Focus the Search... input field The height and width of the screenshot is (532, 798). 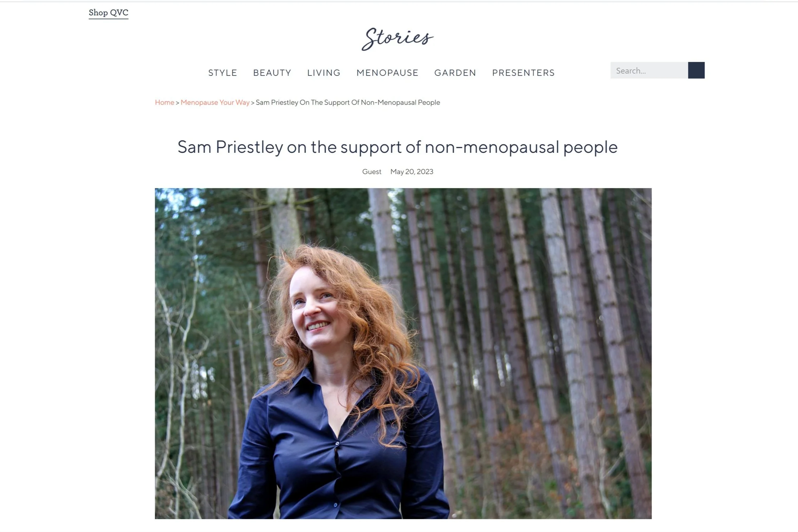point(649,70)
